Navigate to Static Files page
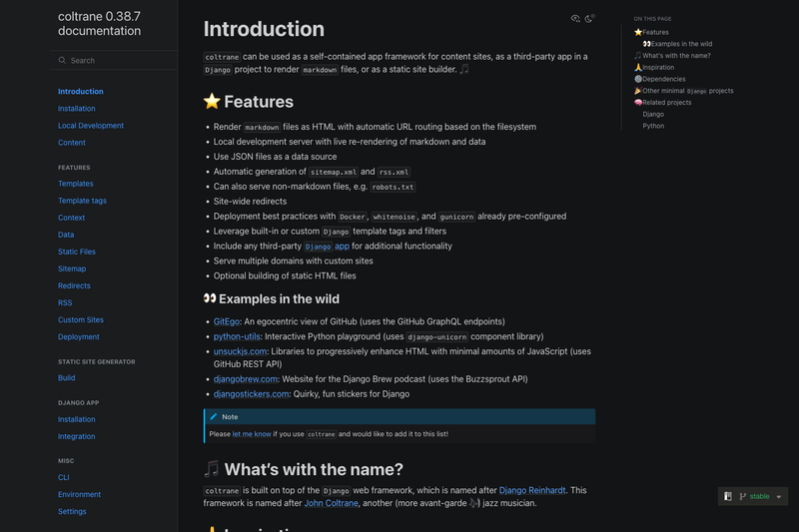The image size is (799, 532). pyautogui.click(x=77, y=252)
